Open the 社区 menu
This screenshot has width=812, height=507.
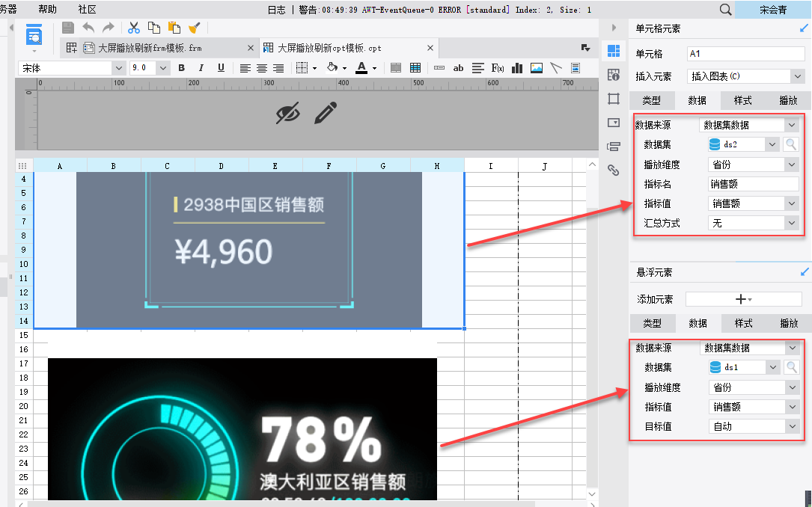[x=87, y=9]
